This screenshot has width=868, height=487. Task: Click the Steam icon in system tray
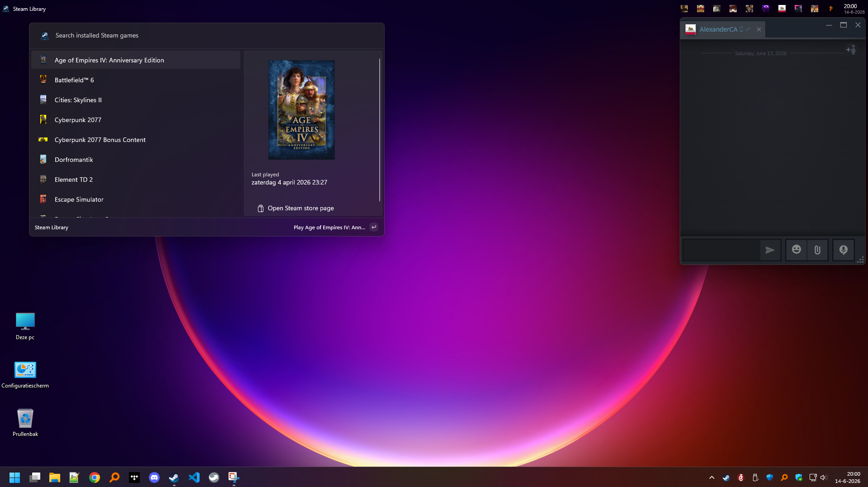point(726,478)
